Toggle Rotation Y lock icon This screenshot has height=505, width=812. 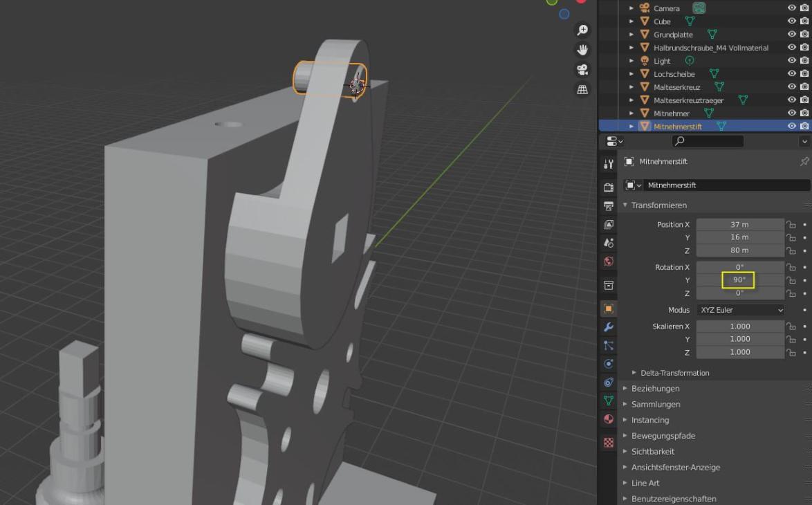tap(791, 280)
